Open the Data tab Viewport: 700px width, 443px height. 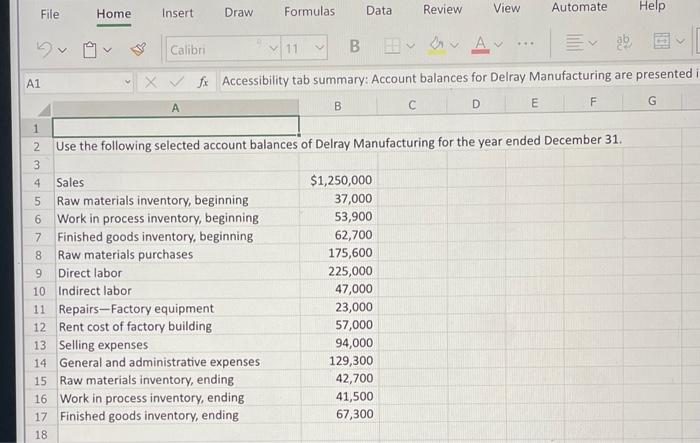pos(379,10)
